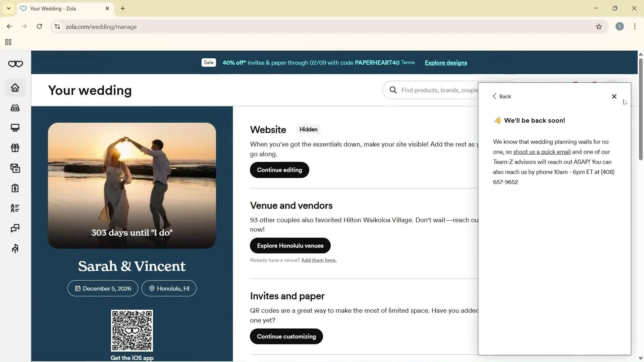The width and height of the screenshot is (644, 362).
Task: Go Back in the help panel
Action: (502, 96)
